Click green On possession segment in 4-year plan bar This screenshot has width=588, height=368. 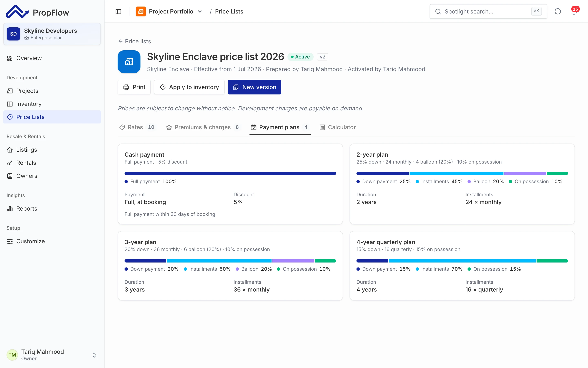[552, 261]
